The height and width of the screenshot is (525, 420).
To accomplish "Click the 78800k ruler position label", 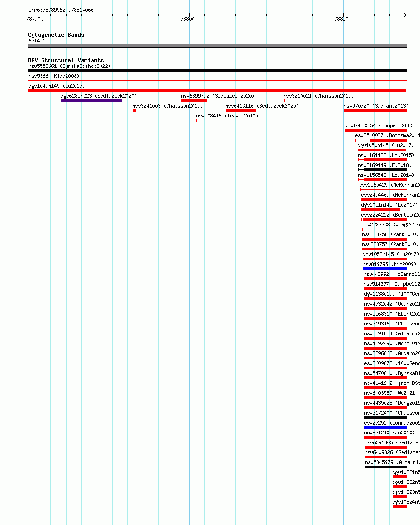I will 189,19.
